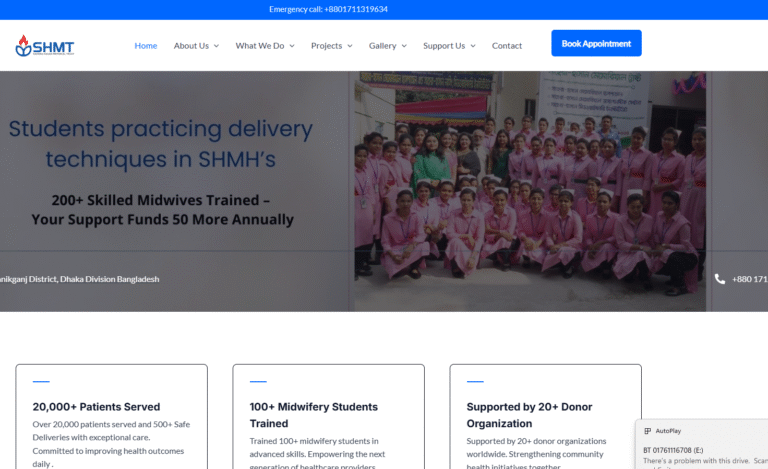Image resolution: width=768 pixels, height=469 pixels.
Task: Select the 20,000+ Patients Served card heading
Action: click(x=96, y=407)
